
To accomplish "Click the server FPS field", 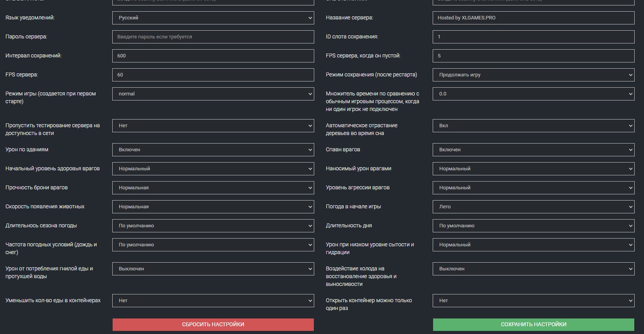I will click(213, 75).
